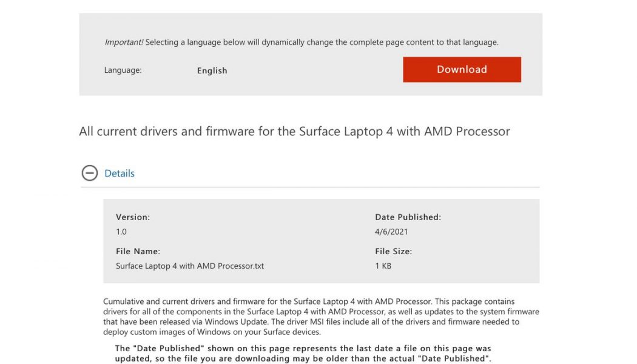637x364 pixels.
Task: Click the Important! language notice text
Action: 301,42
